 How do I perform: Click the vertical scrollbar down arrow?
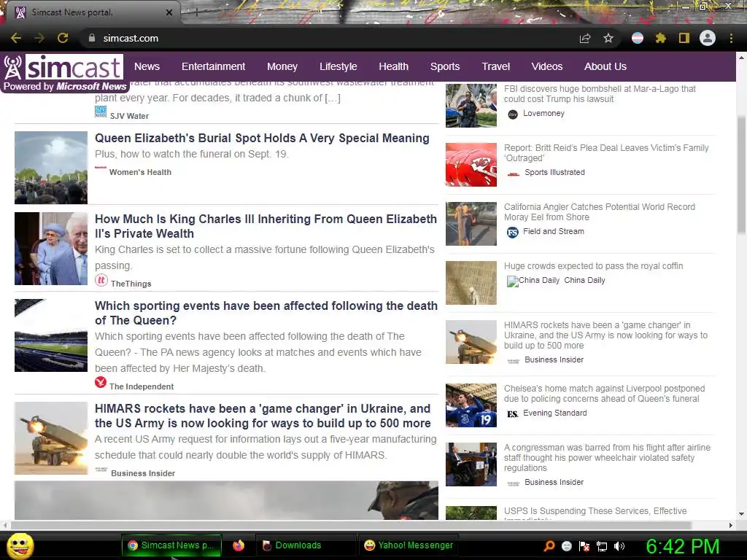pos(741,514)
